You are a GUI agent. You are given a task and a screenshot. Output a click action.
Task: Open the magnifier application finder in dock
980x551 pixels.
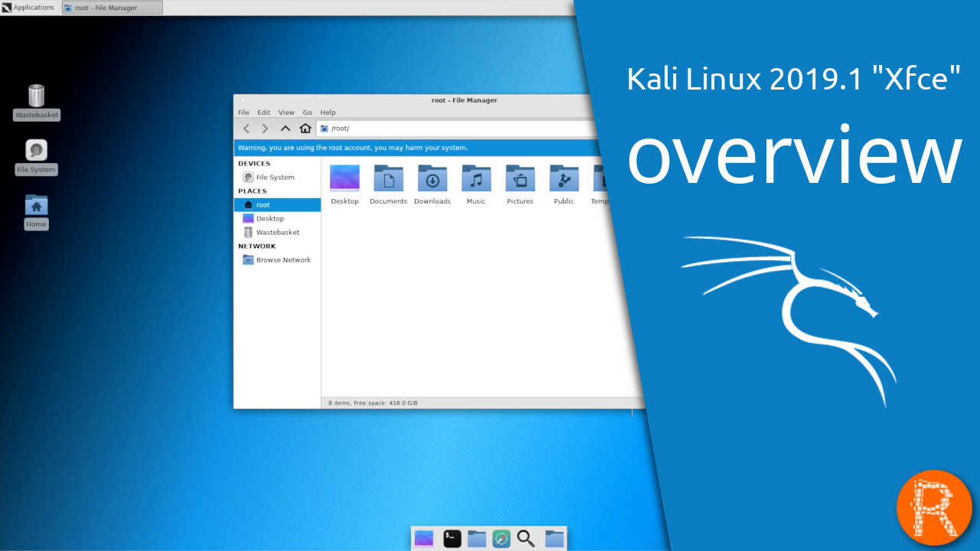(526, 539)
